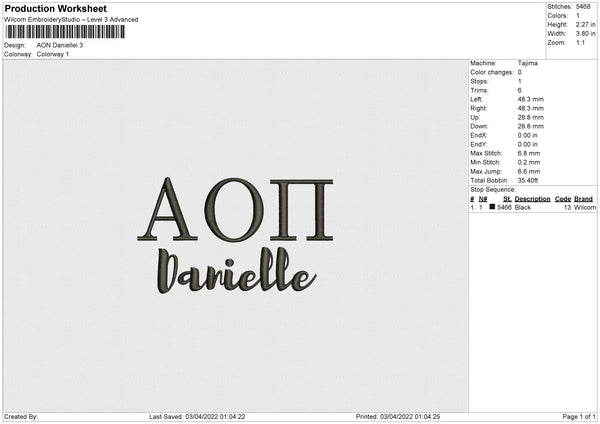Select the design name AON Daniellei 3
Image resolution: width=600 pixels, height=424 pixels.
[60, 45]
